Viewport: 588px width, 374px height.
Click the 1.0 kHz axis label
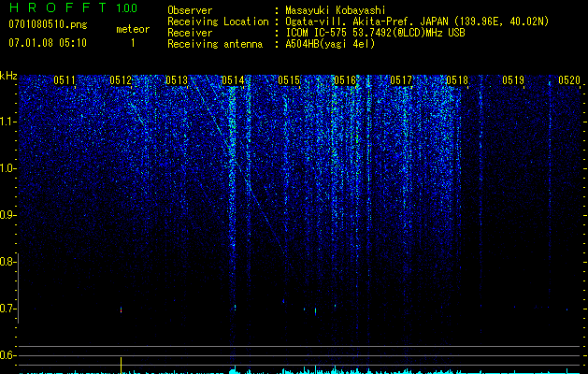coord(7,168)
